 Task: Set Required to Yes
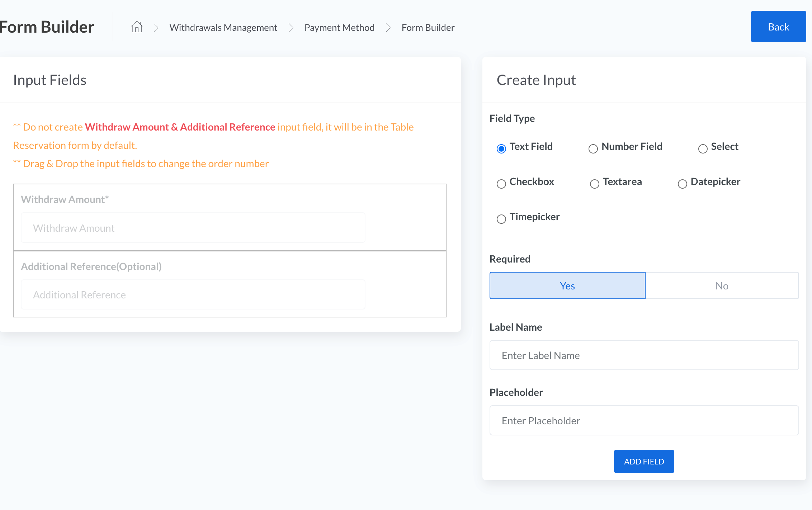pos(567,286)
